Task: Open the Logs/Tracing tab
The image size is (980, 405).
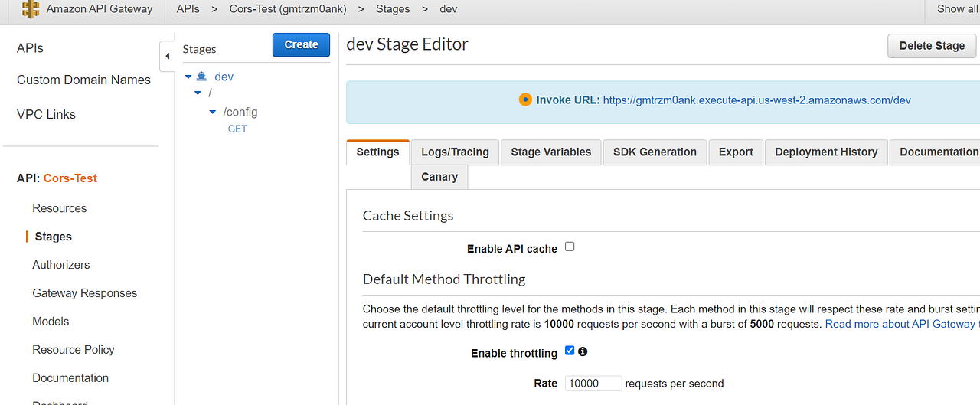Action: point(455,152)
